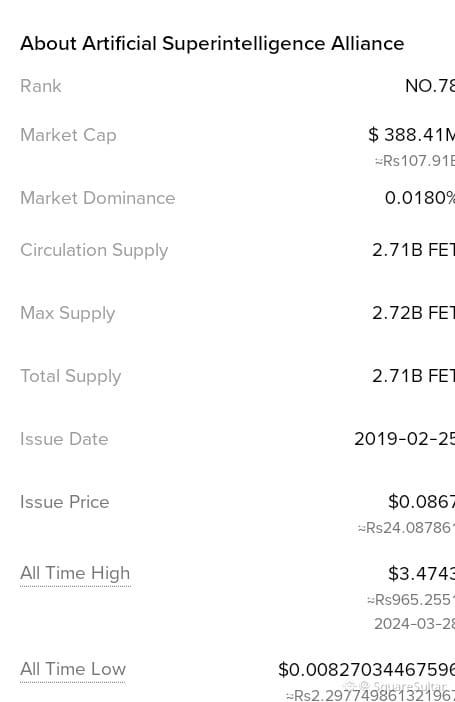Viewport: 455px width, 702px height.
Task: Select the NO.78 rank value
Action: coord(430,86)
